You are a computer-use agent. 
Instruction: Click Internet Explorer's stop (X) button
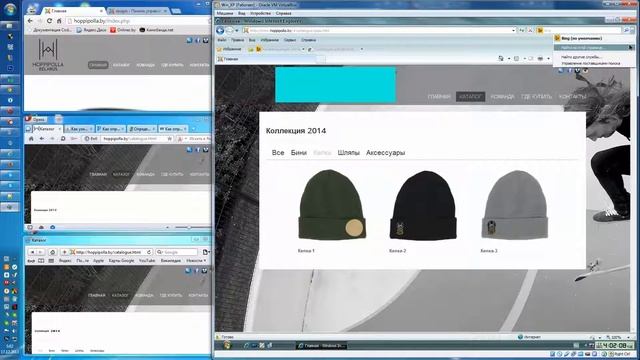click(530, 31)
